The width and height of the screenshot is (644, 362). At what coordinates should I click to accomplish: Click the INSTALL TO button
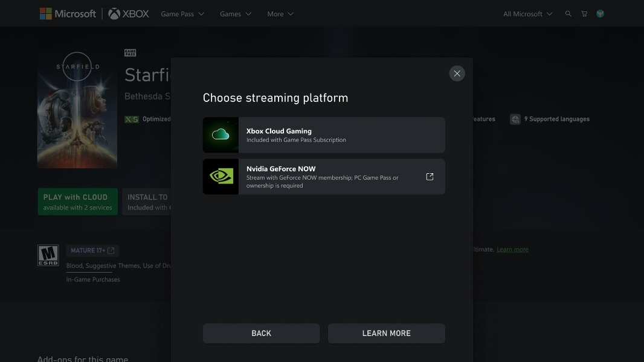pos(147,202)
